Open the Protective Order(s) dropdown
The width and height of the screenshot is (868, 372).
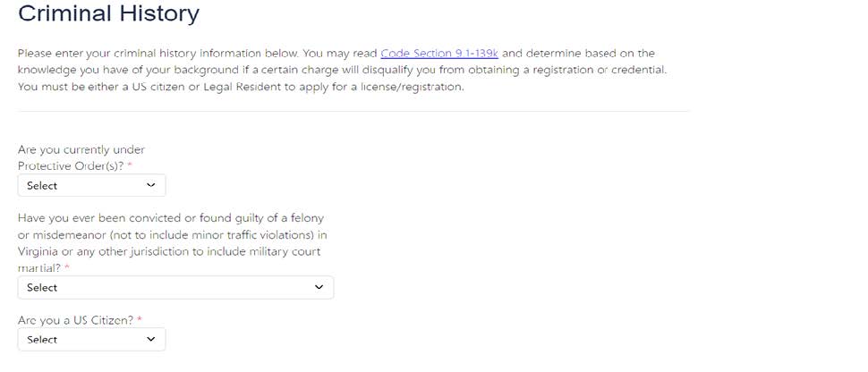[91, 185]
